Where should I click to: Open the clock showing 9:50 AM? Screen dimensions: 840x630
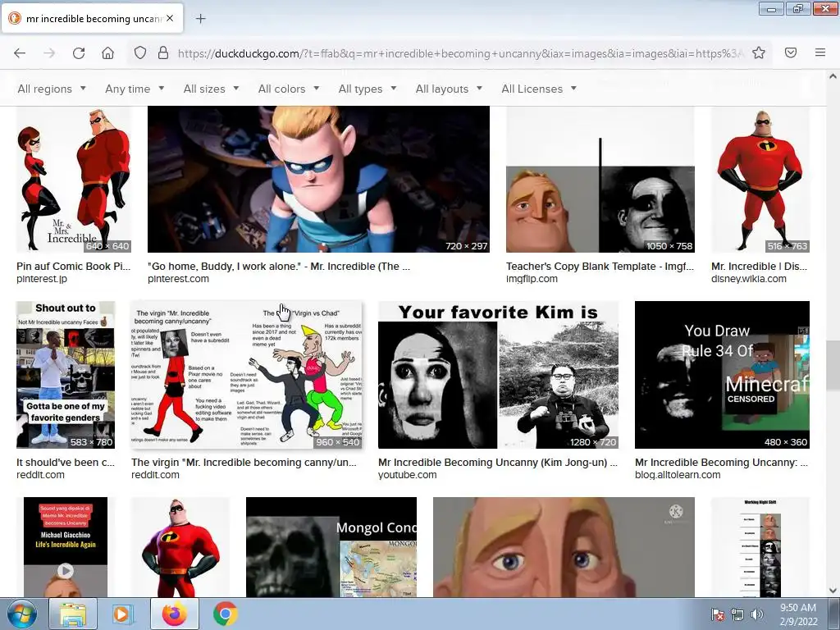[798, 614]
